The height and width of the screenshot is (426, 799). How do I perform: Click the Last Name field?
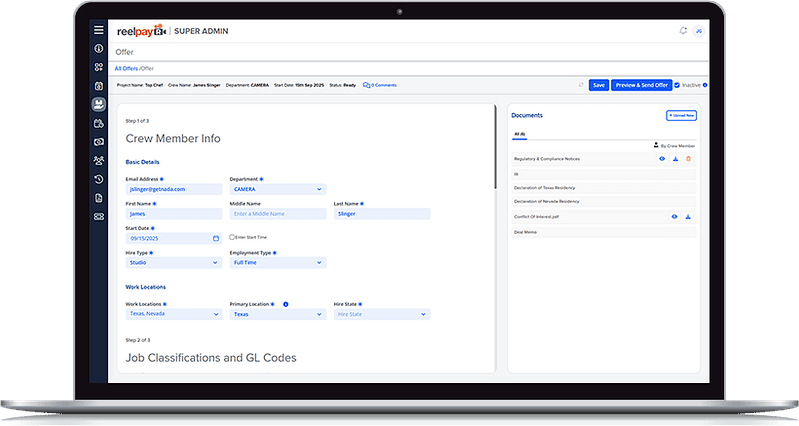pos(382,214)
